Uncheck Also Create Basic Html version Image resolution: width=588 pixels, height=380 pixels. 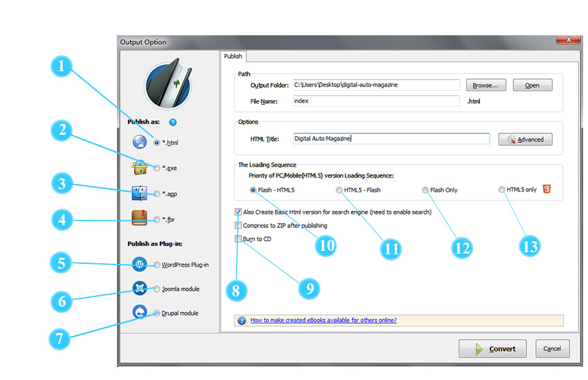pyautogui.click(x=239, y=212)
